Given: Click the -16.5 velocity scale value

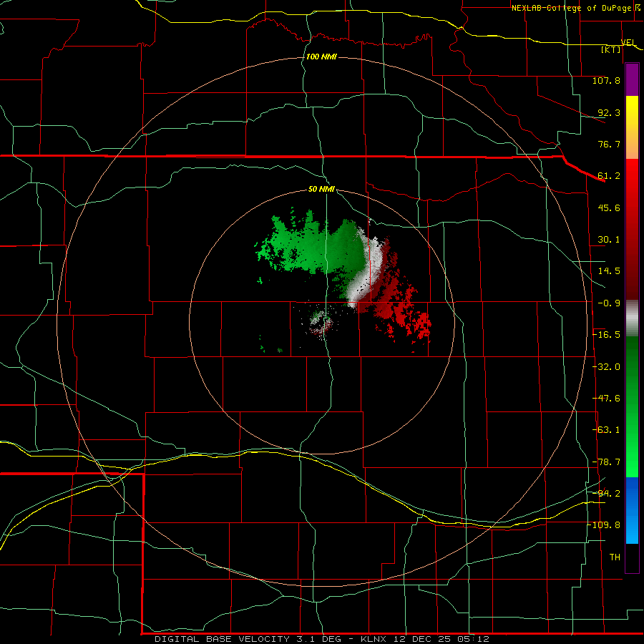Looking at the screenshot, I should pos(606,335).
